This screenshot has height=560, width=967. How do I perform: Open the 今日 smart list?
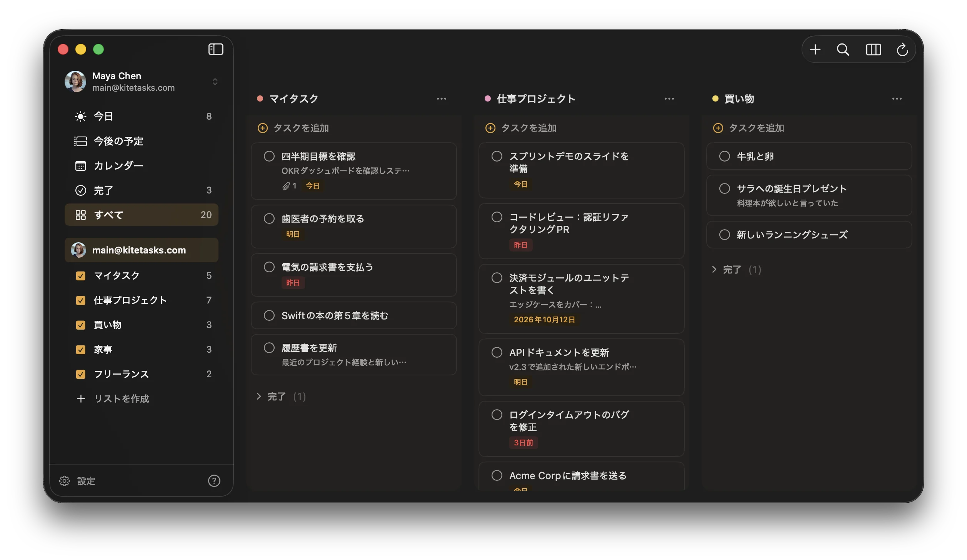tap(142, 116)
